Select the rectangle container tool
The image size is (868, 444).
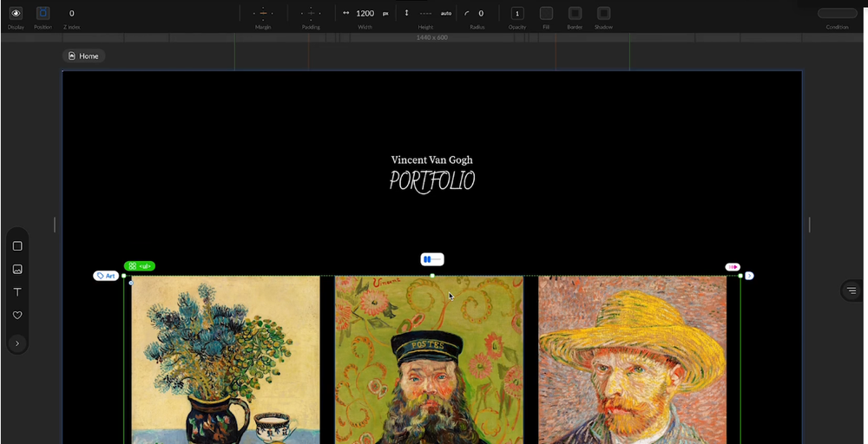(x=17, y=246)
